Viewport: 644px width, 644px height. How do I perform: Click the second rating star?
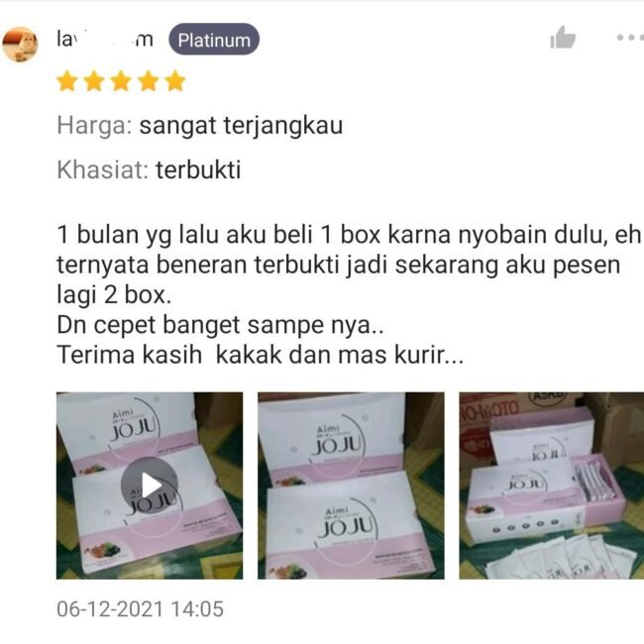[94, 81]
